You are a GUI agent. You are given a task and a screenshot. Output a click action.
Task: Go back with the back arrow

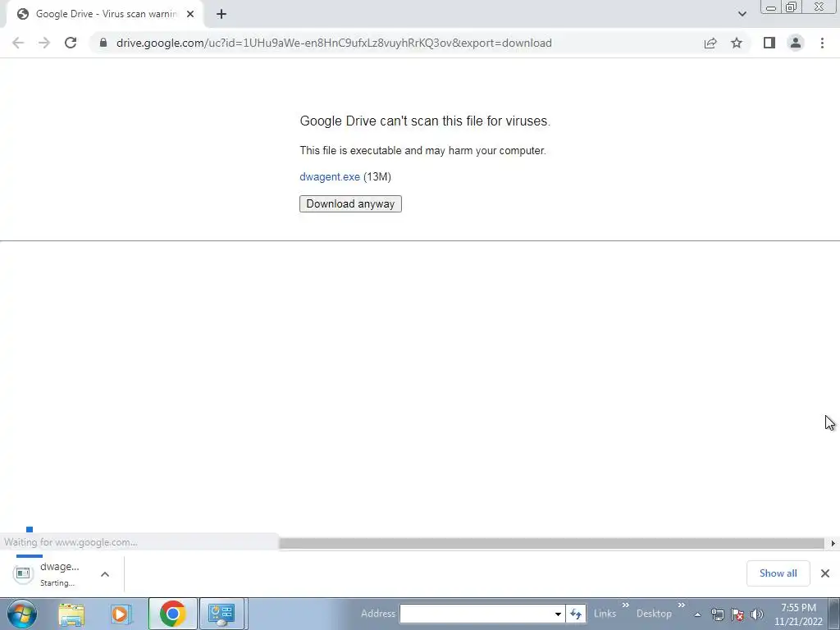coord(18,43)
